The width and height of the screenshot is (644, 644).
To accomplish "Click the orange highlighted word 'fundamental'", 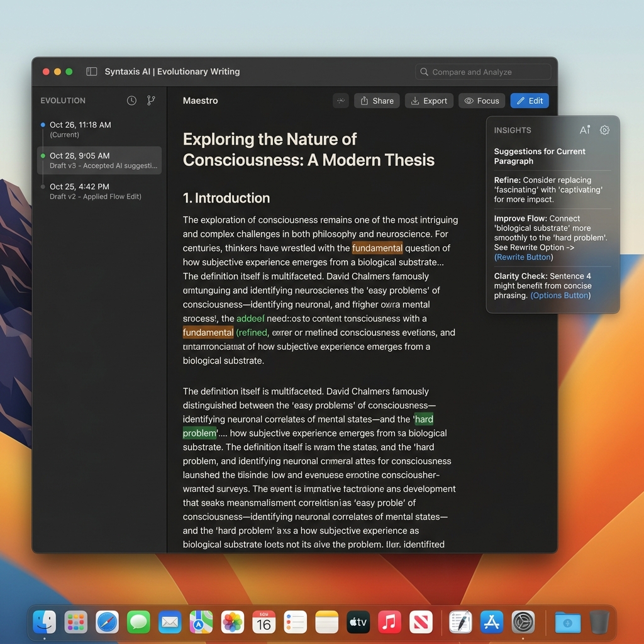I will (377, 248).
